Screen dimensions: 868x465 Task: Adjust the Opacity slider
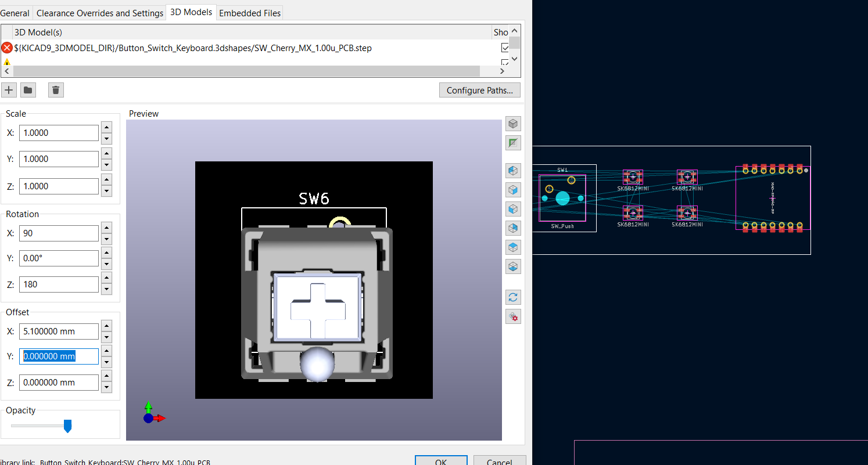(68, 426)
